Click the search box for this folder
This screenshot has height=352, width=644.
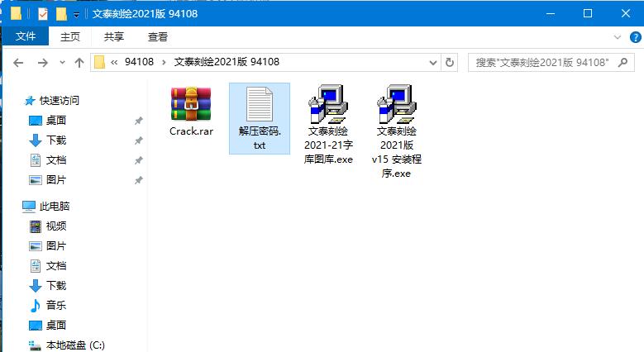(541, 63)
